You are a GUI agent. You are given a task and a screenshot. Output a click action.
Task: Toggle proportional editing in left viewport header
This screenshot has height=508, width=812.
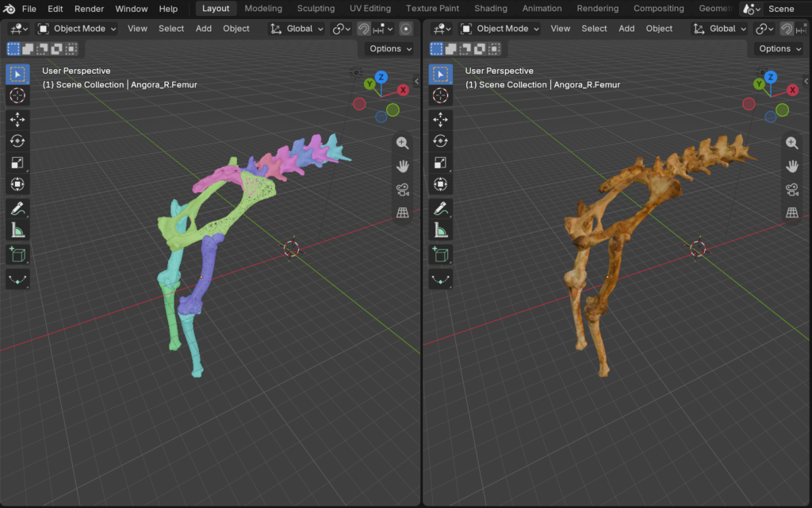[406, 29]
